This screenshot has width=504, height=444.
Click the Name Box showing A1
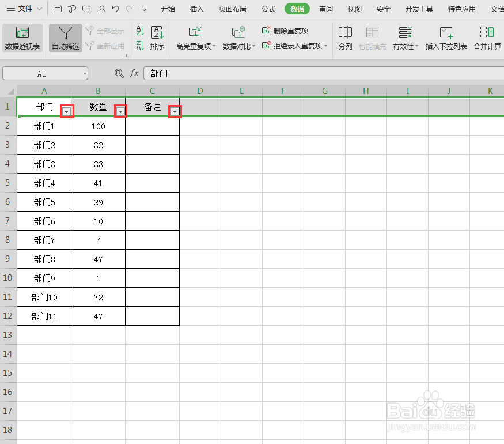click(x=40, y=73)
